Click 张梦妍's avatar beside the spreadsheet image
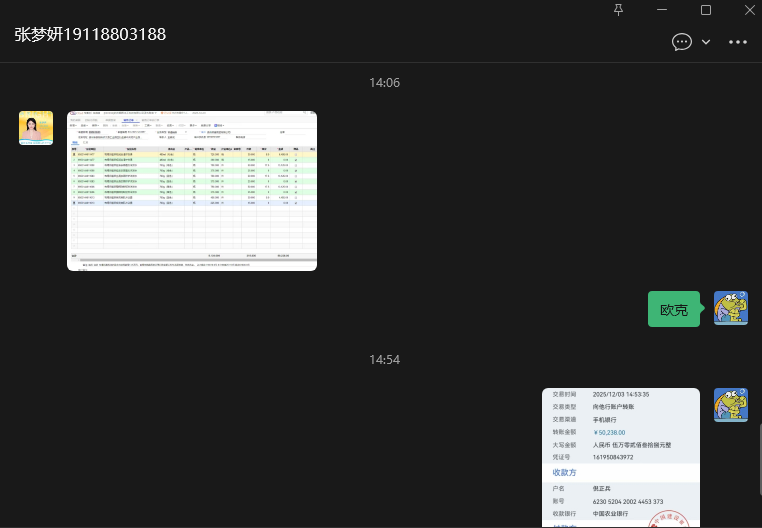This screenshot has width=762, height=528. [x=36, y=128]
